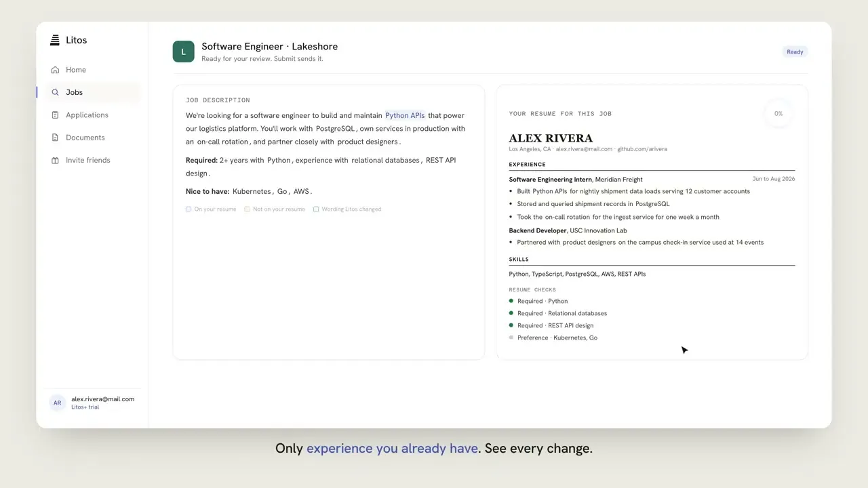The width and height of the screenshot is (868, 488).
Task: Click the skills line 'Python, TypeScript, PostgreSQL, AWS, REST APIs'
Action: pyautogui.click(x=577, y=274)
